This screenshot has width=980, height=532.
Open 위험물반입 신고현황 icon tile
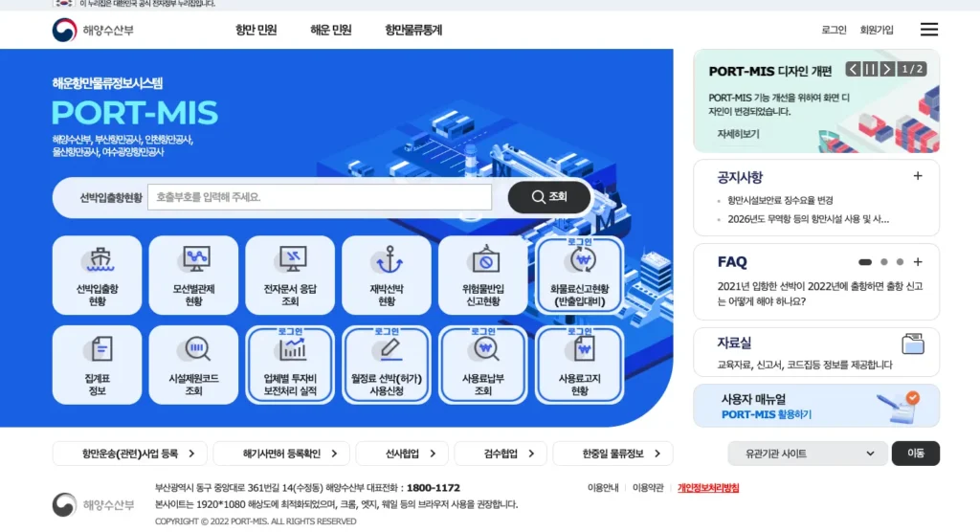click(x=483, y=275)
